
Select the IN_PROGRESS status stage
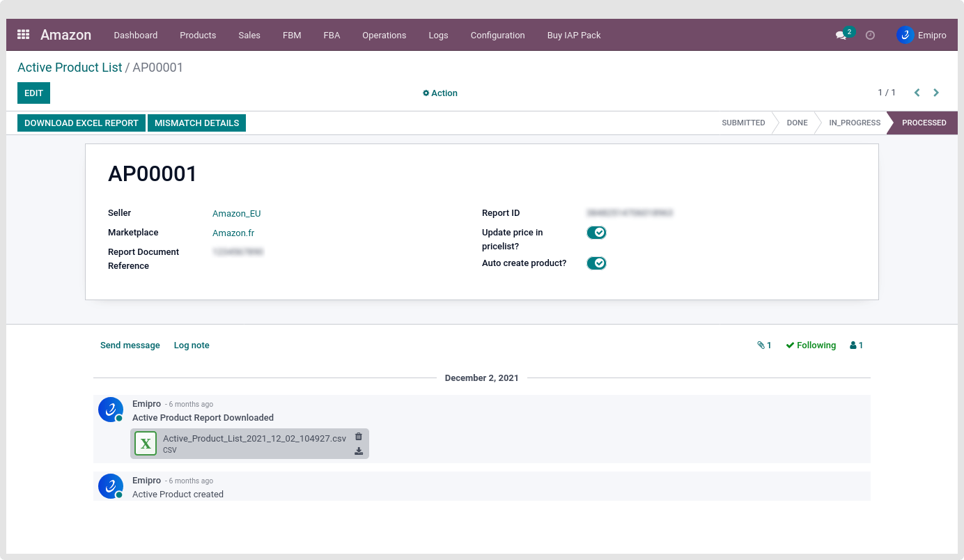(854, 123)
